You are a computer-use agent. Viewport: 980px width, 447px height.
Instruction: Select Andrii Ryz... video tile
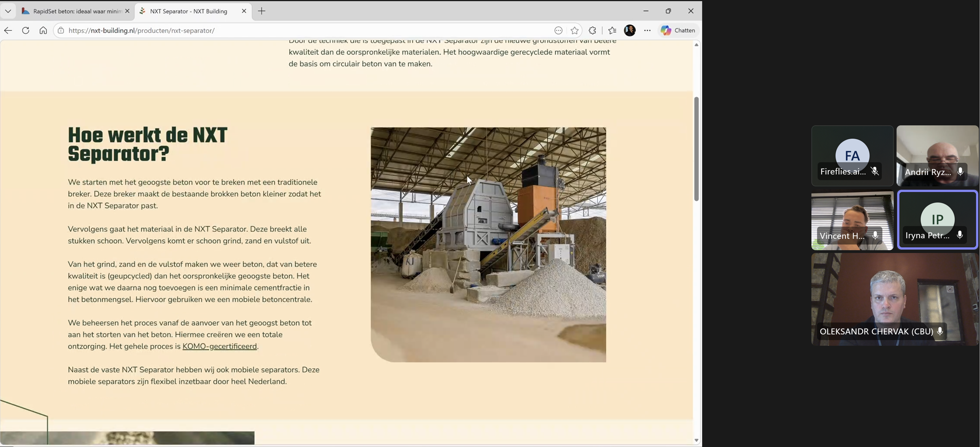937,156
